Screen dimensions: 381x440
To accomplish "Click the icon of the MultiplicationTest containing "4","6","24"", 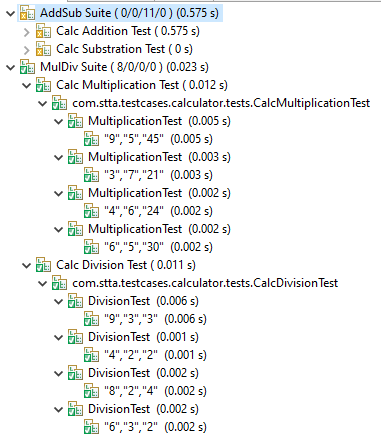I will 75,193.
